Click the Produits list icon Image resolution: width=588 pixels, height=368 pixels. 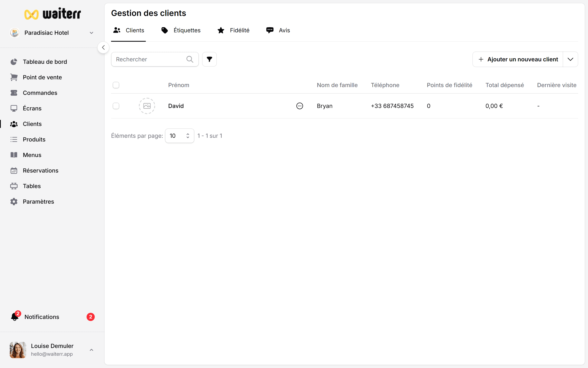(x=14, y=139)
